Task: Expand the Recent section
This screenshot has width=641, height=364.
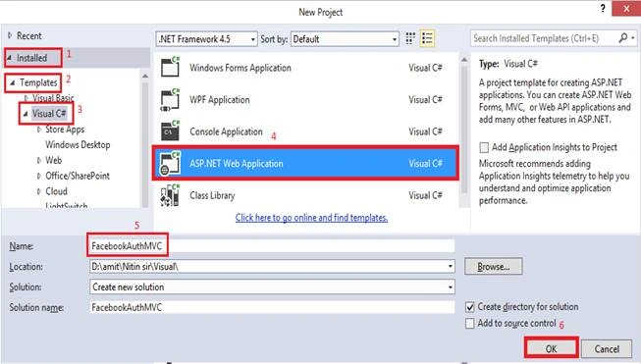Action: (10, 35)
